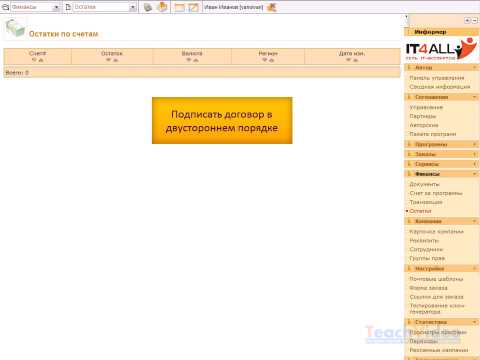Click the Информер sidebar header
The image size is (480, 360).
[442, 32]
